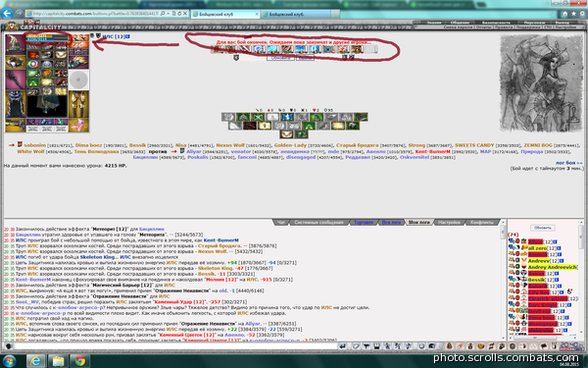Launch Chrome from the taskbar
Image resolution: width=588 pixels, height=368 pixels.
pyautogui.click(x=79, y=361)
